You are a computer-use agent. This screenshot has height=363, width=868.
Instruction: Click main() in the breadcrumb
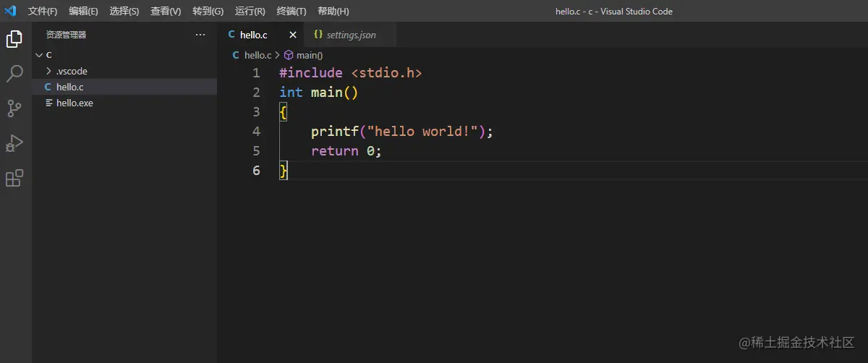(x=310, y=55)
